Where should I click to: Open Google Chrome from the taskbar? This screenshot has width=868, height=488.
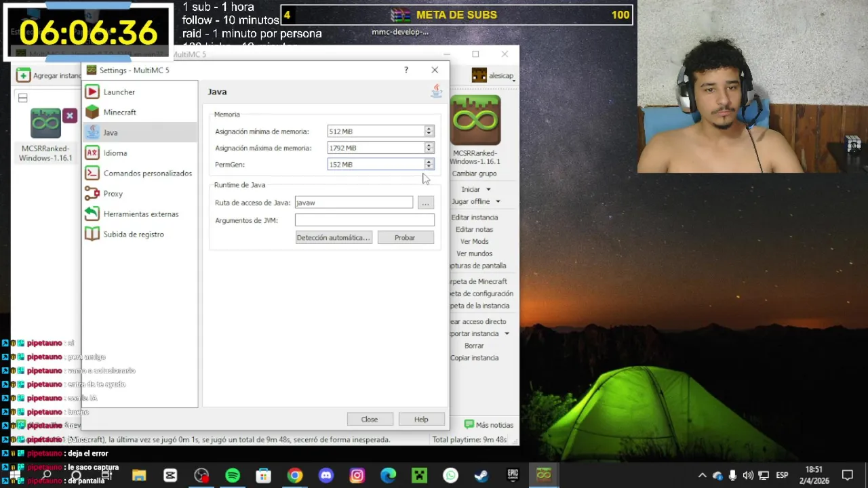click(x=295, y=476)
